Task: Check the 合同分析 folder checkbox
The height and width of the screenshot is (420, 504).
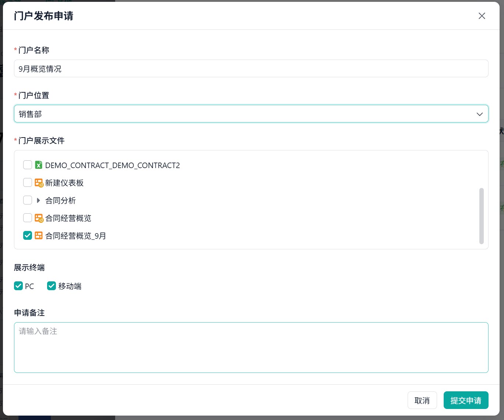Action: pos(28,200)
